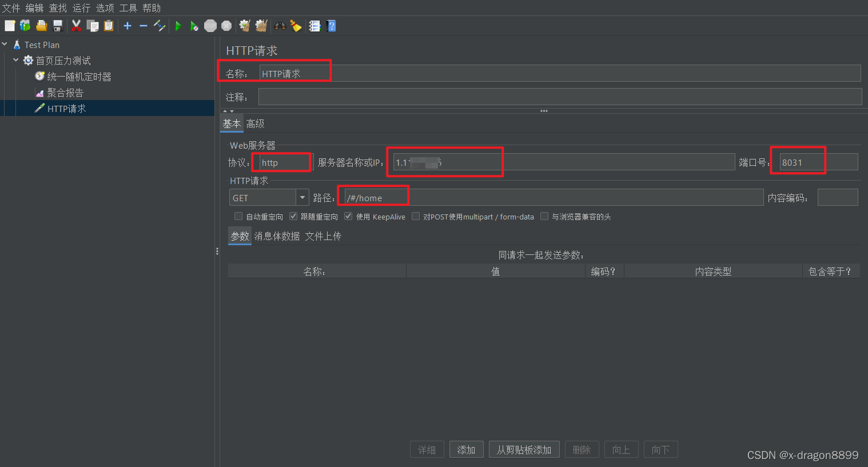Image resolution: width=868 pixels, height=467 pixels.
Task: Click the 向下 button
Action: click(660, 450)
